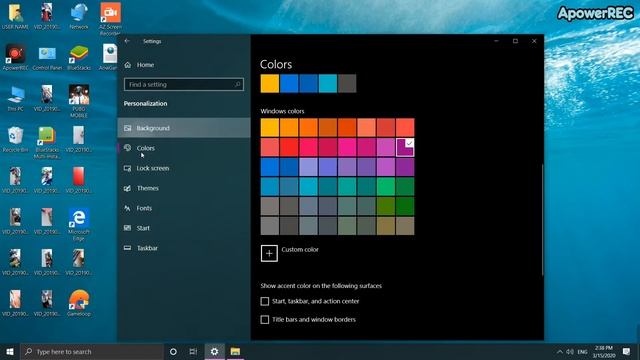This screenshot has width=640, height=360.
Task: Choose the red swatch in second row
Action: click(x=289, y=147)
